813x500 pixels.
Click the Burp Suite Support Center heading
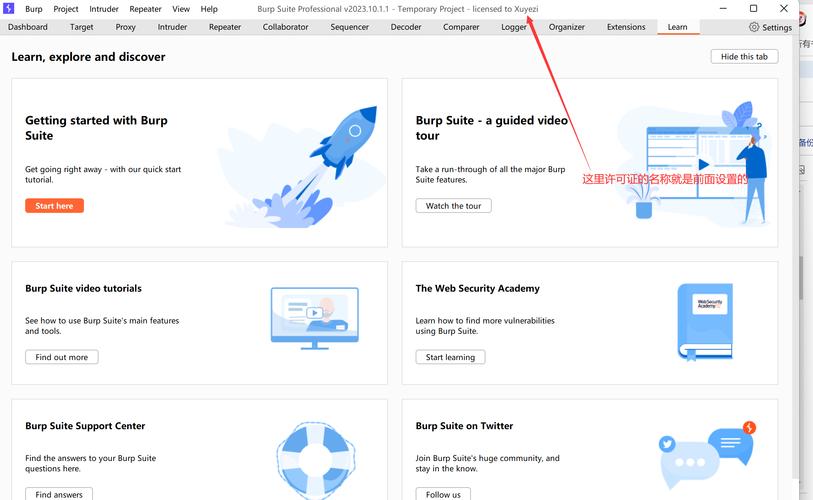pos(85,426)
